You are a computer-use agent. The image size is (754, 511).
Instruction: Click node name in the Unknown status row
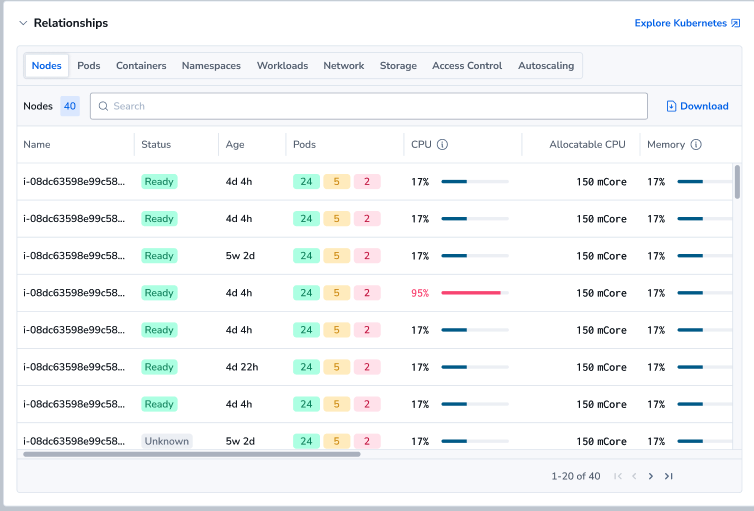point(74,441)
